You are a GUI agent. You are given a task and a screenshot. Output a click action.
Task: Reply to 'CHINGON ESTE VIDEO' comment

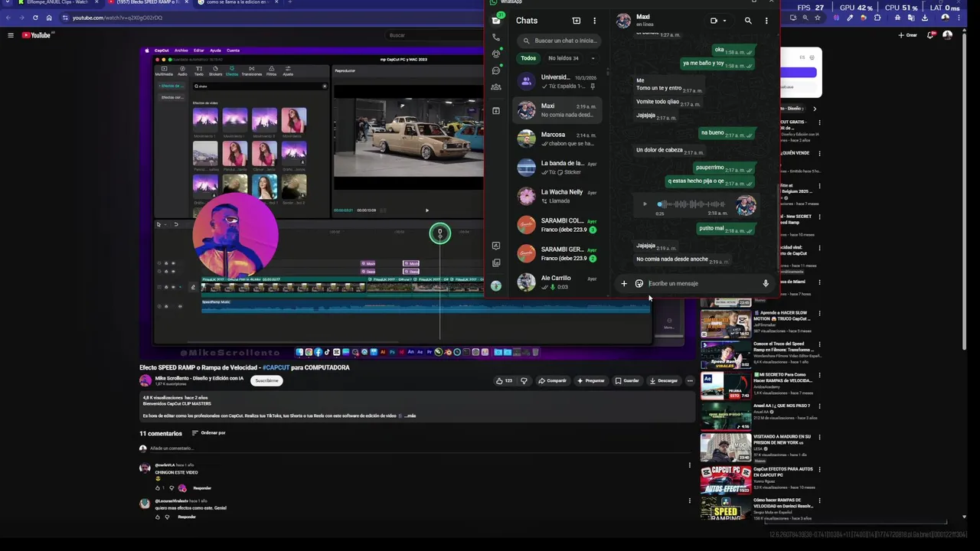pos(202,487)
